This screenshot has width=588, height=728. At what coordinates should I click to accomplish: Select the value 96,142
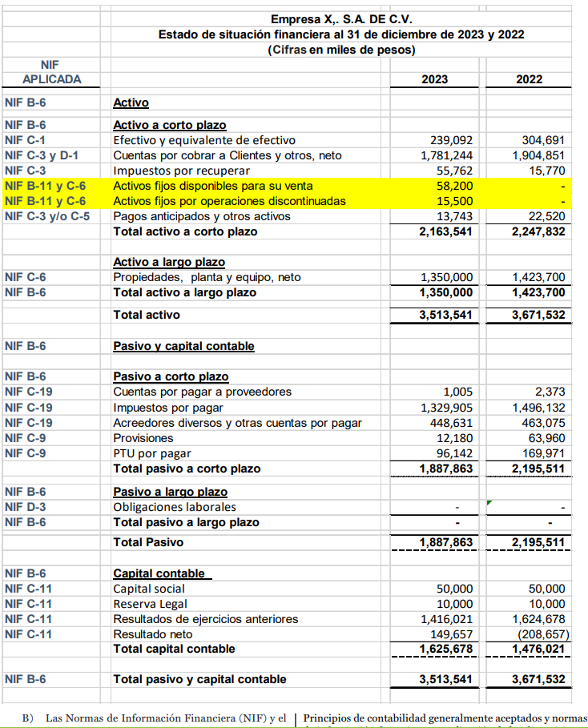(454, 453)
